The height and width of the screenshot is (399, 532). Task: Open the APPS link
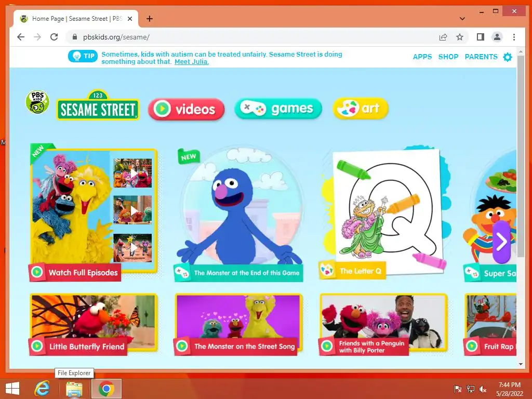pyautogui.click(x=422, y=57)
